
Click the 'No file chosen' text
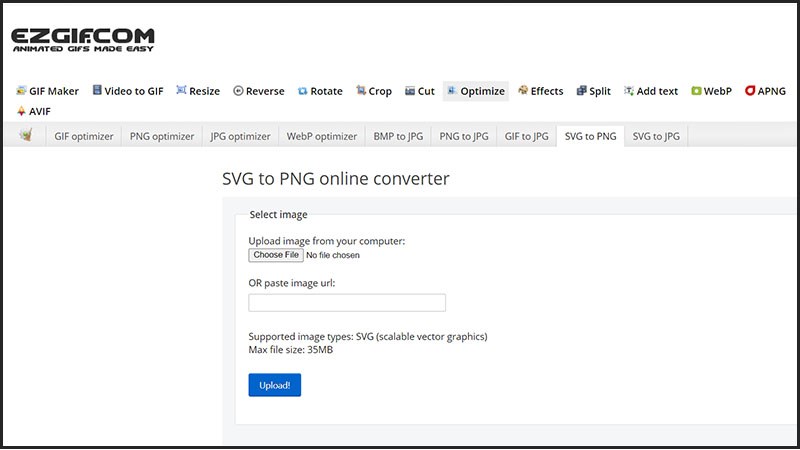(333, 255)
